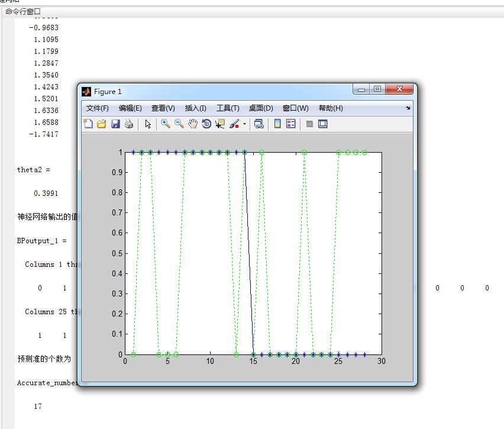Open the 窗口(W) menu
504x429 pixels.
295,108
